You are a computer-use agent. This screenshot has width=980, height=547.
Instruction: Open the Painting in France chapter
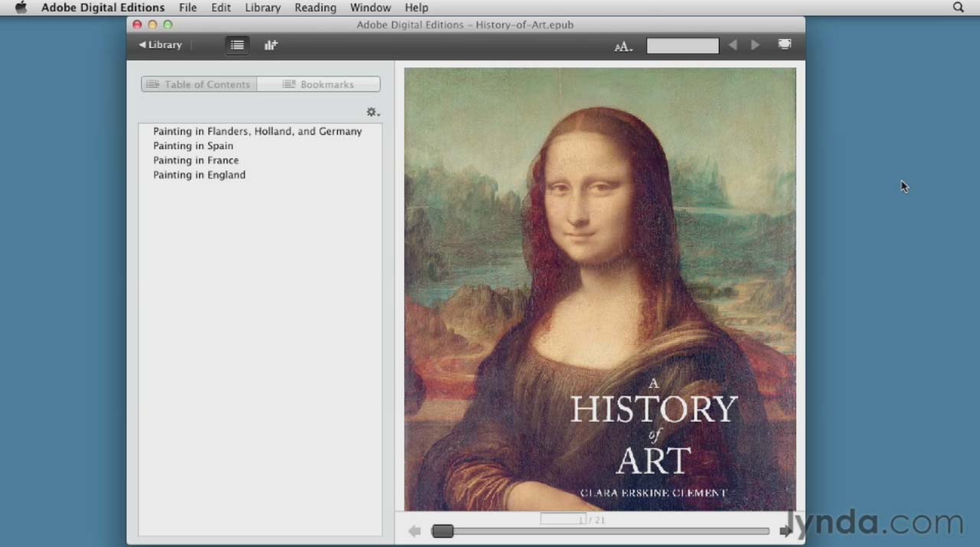(x=196, y=161)
